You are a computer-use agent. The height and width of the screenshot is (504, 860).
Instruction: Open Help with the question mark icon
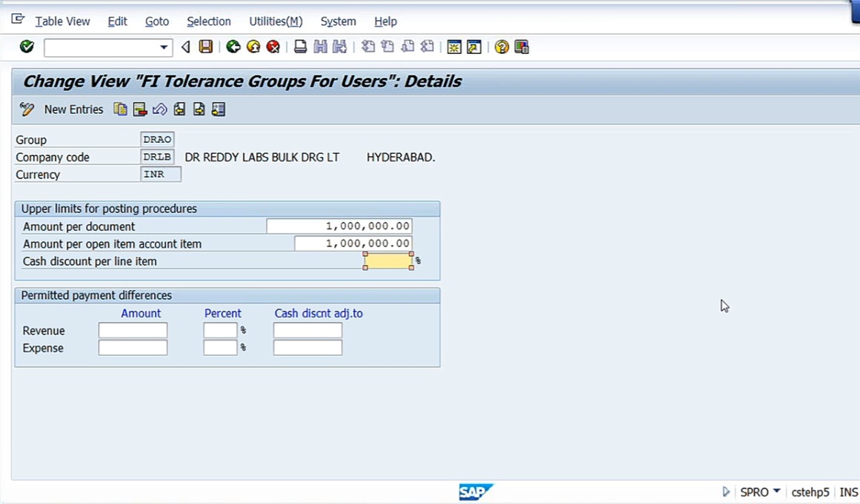[x=501, y=47]
